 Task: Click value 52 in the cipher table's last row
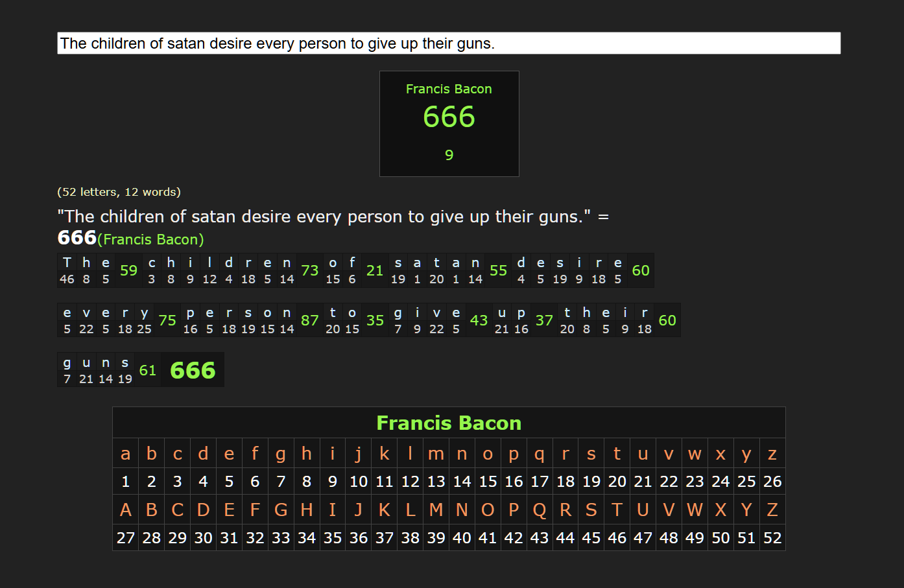click(x=772, y=538)
